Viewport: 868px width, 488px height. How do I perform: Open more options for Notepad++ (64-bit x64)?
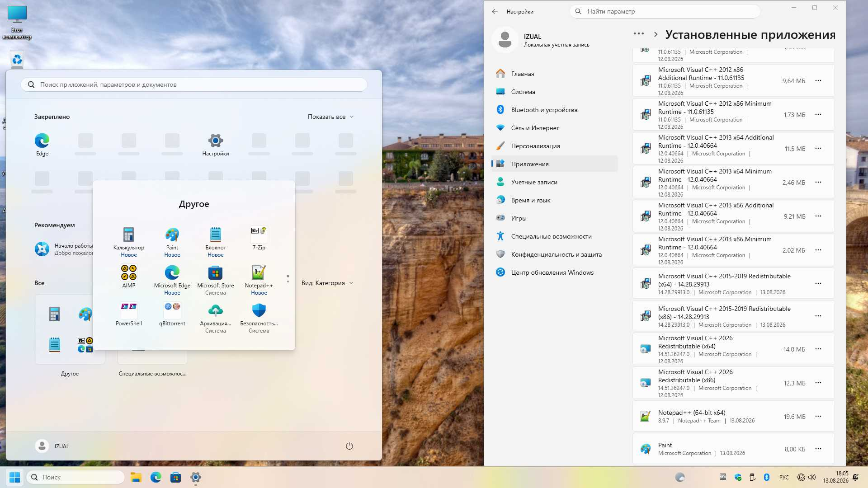click(x=818, y=416)
